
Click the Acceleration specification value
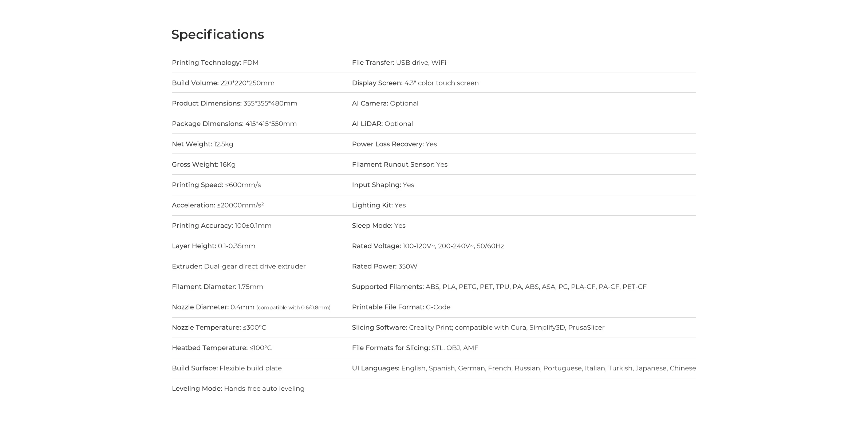point(240,205)
